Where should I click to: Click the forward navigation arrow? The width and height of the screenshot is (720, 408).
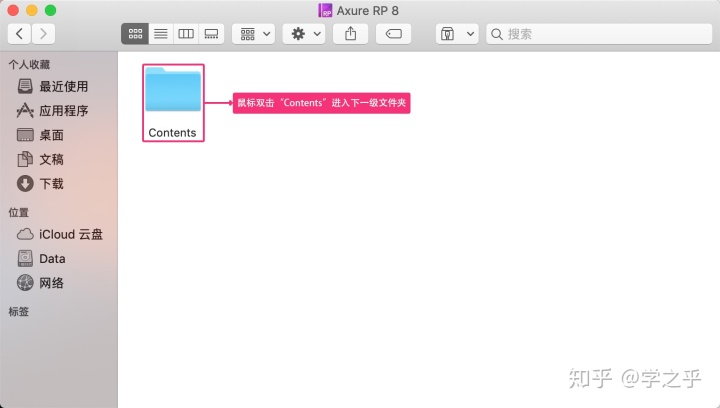(x=44, y=34)
